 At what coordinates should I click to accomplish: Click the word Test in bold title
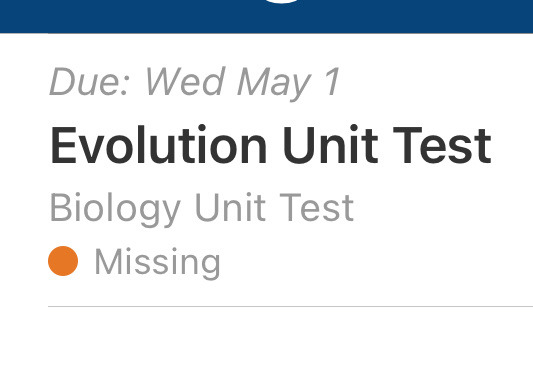tap(442, 146)
